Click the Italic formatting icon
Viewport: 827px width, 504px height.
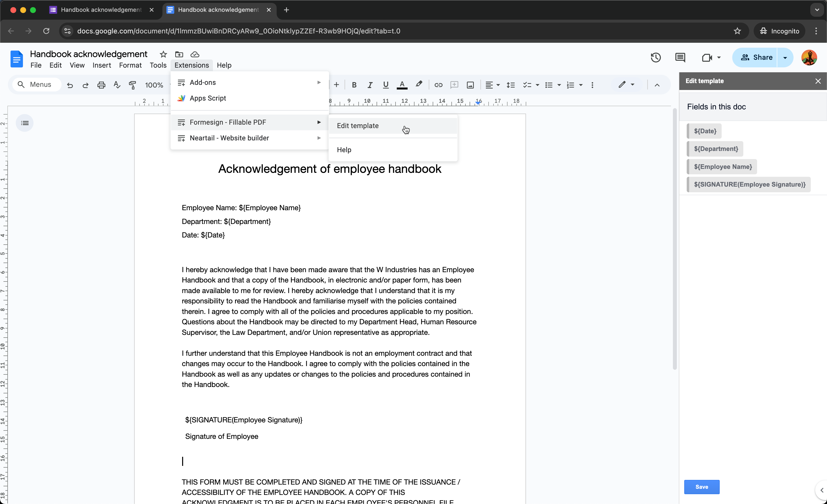pos(369,85)
